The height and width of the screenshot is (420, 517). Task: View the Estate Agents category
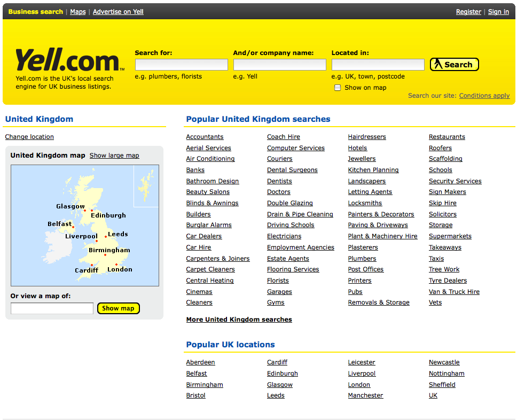(x=288, y=259)
